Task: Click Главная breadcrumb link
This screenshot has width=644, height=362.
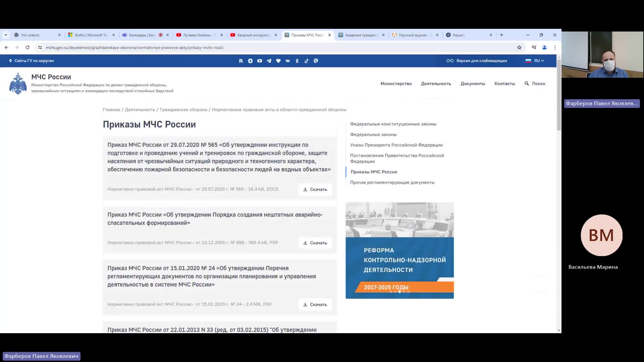Action: (x=111, y=110)
